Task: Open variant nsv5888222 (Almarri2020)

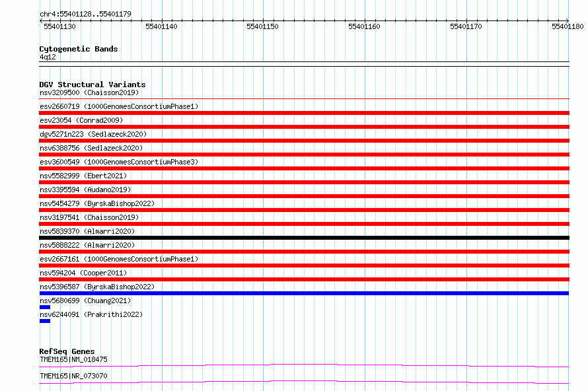Action: click(x=87, y=245)
